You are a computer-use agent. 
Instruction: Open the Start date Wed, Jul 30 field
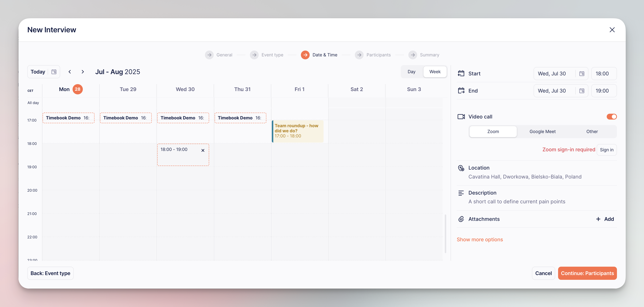point(561,74)
